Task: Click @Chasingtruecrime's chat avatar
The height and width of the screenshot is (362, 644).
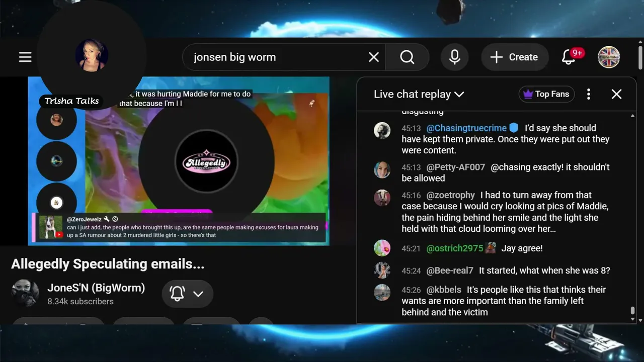Action: pyautogui.click(x=382, y=130)
